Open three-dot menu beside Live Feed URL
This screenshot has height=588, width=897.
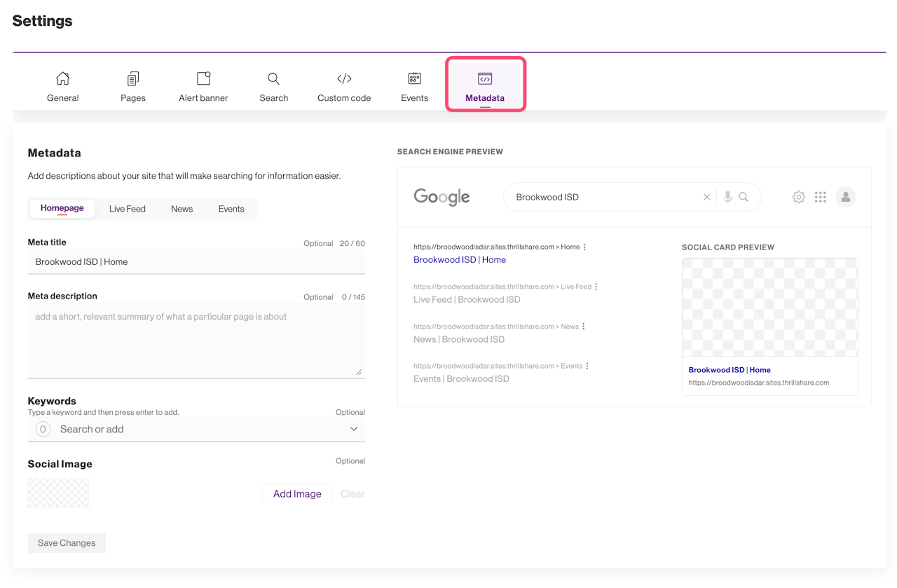(x=596, y=287)
